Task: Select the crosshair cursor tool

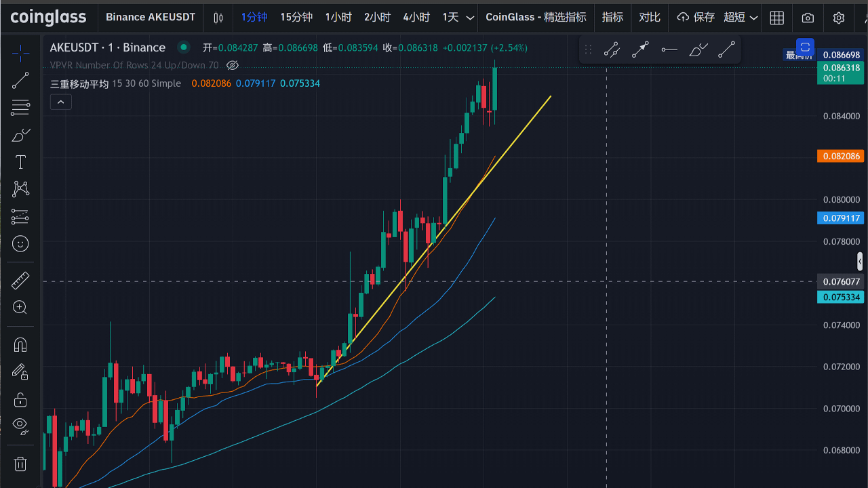Action: [x=20, y=52]
